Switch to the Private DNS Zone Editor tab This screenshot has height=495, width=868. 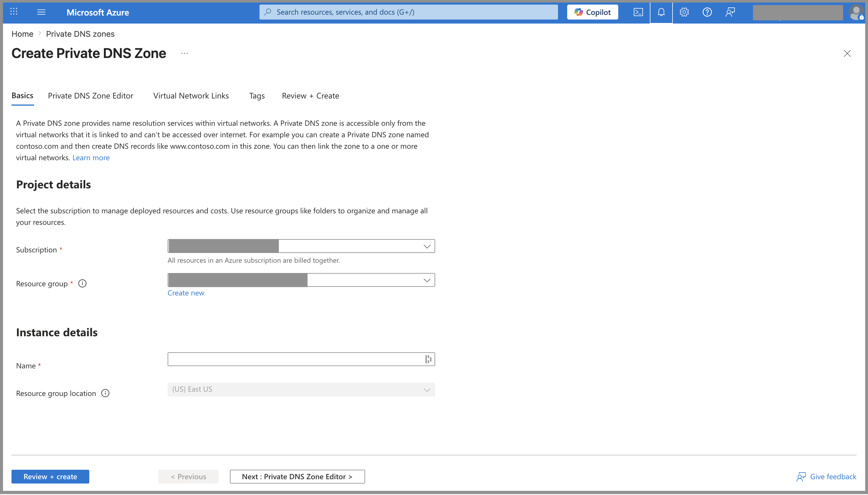[x=90, y=96]
